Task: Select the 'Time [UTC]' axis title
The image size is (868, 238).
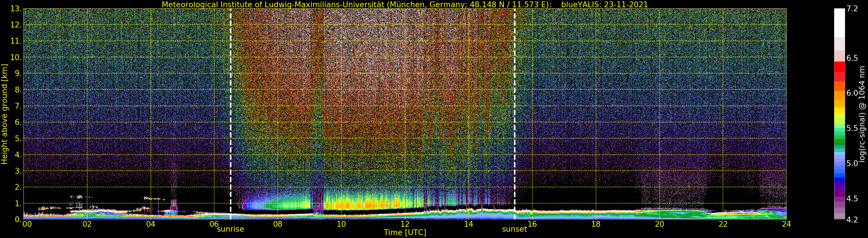Action: 405,233
